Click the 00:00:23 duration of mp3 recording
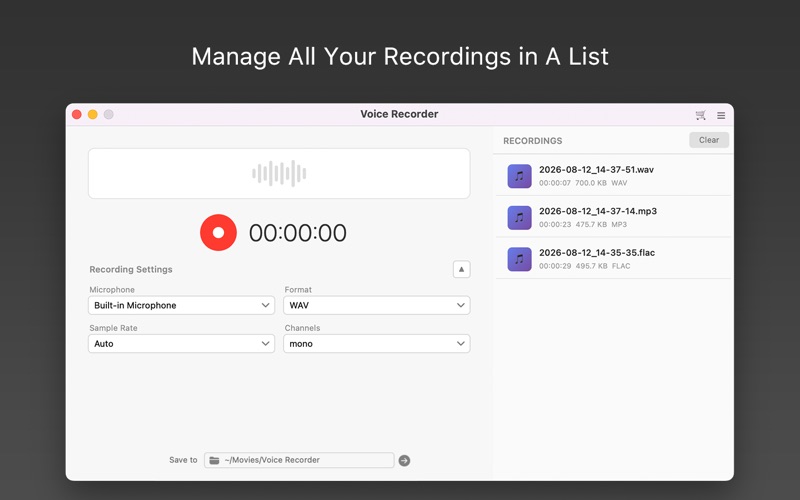 pyautogui.click(x=555, y=224)
